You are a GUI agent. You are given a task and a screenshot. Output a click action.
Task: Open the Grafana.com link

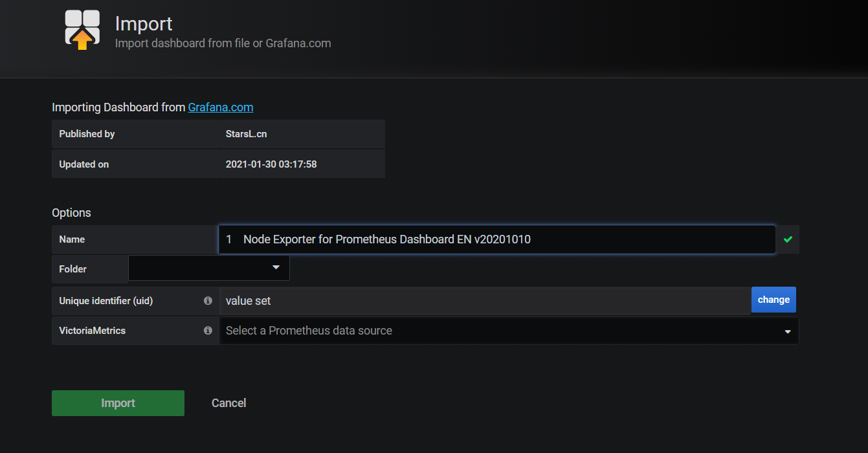coord(220,107)
